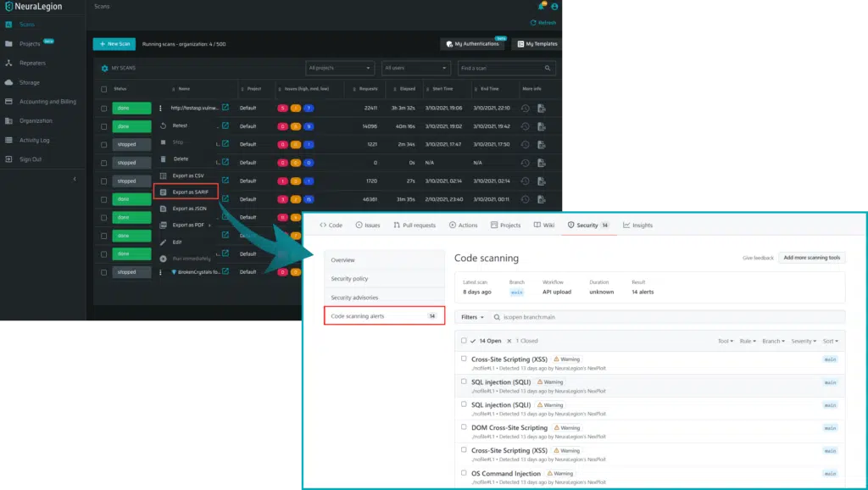Check the box for the 46381-requests scan

click(x=104, y=199)
